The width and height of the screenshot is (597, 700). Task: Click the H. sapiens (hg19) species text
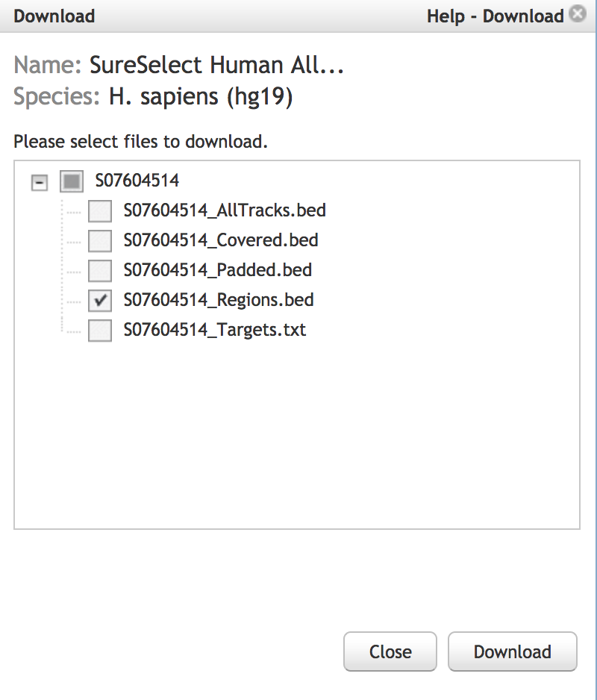click(201, 97)
